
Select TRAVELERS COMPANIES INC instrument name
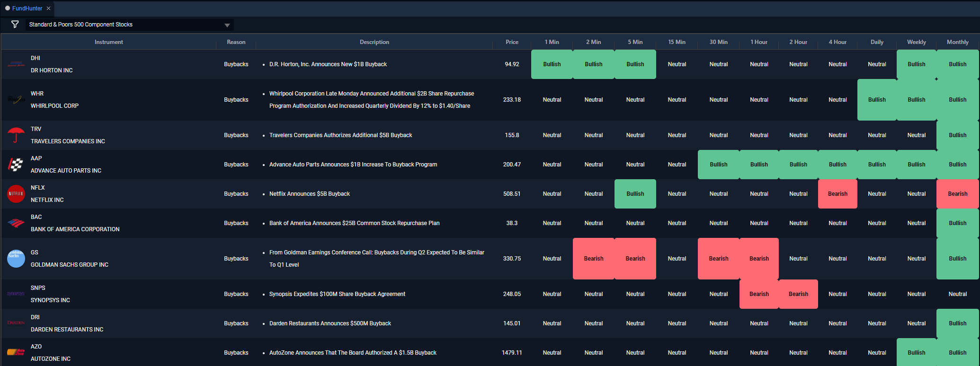(68, 141)
